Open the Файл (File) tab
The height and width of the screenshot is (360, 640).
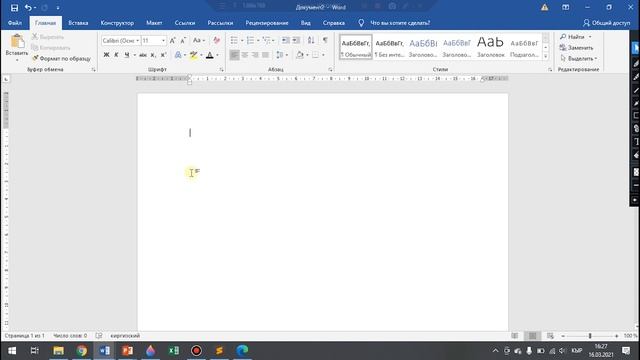coord(15,23)
